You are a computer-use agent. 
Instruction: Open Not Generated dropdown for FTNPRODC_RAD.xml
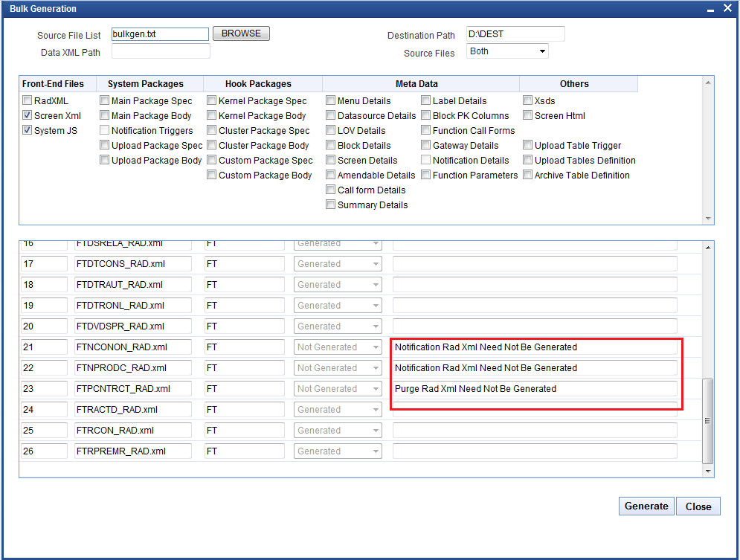(338, 367)
